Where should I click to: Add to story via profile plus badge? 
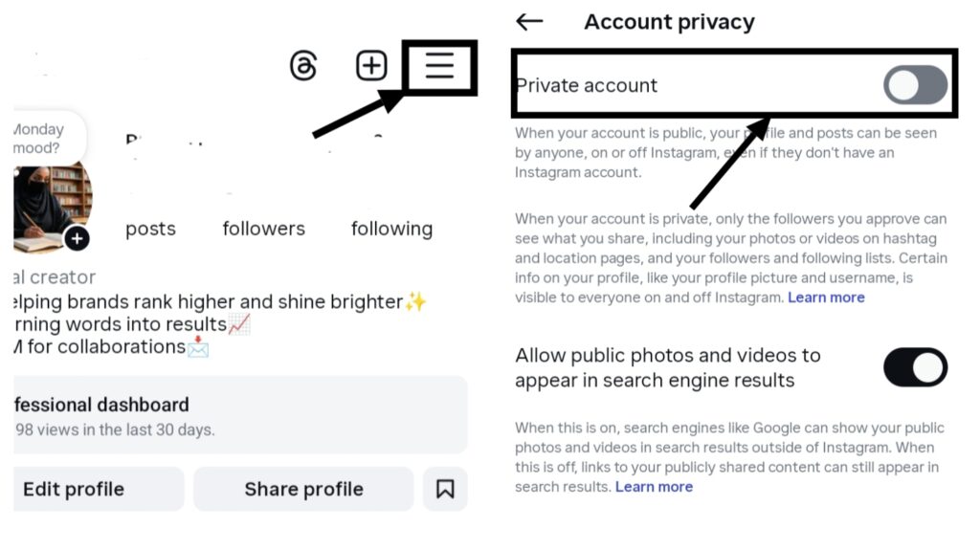[78, 238]
